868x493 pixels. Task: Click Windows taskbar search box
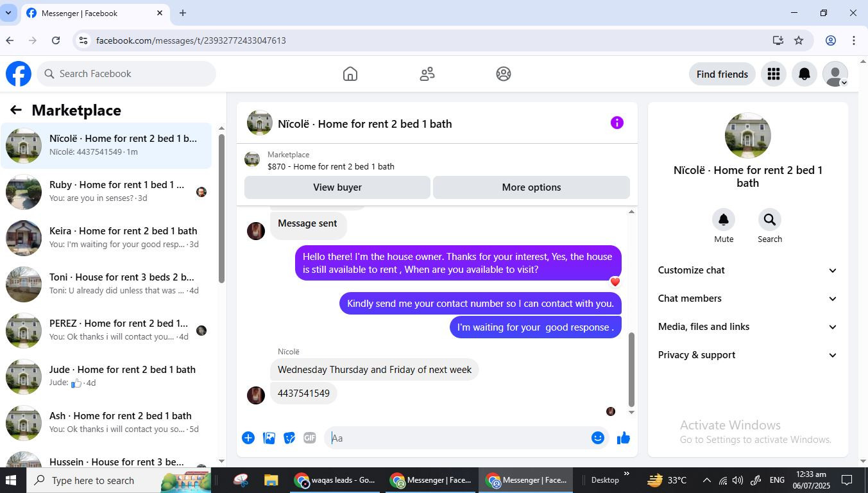pyautogui.click(x=118, y=480)
